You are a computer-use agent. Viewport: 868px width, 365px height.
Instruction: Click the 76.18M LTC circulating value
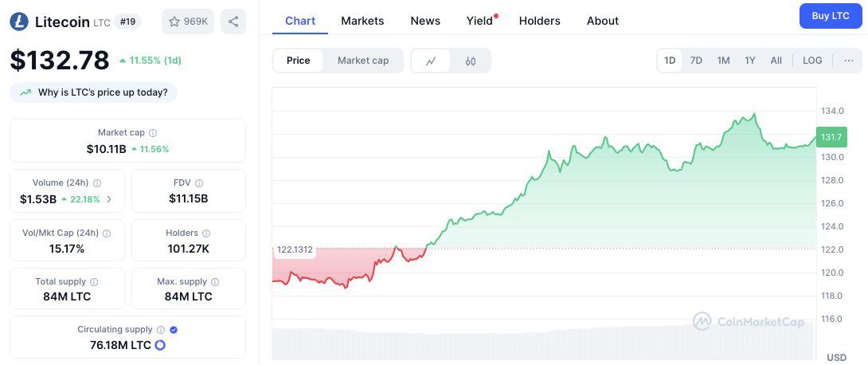[121, 345]
